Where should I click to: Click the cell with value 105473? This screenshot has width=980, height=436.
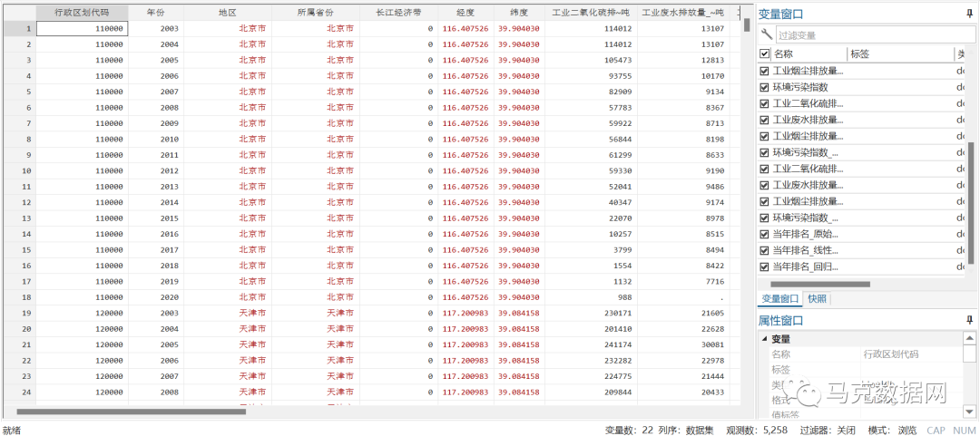pyautogui.click(x=591, y=60)
